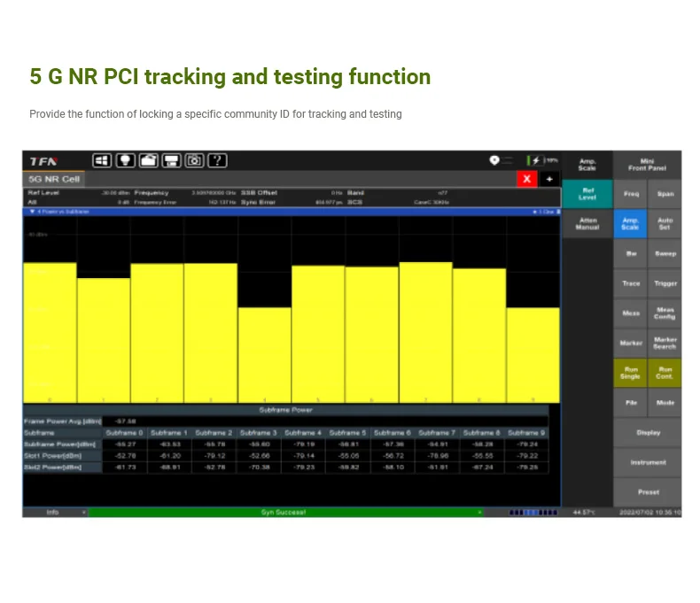
Task: Toggle Run Single sweep mode
Action: pyautogui.click(x=631, y=373)
